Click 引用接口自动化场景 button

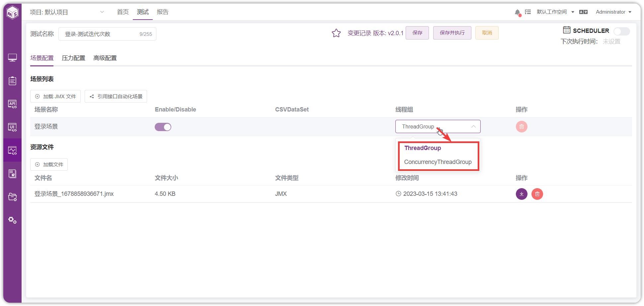[116, 96]
